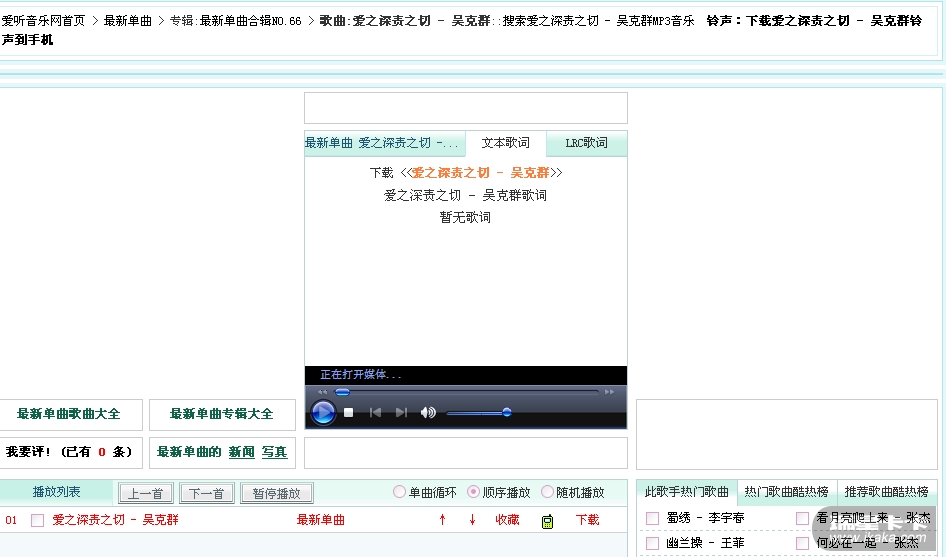Image resolution: width=946 pixels, height=557 pixels.
Task: Click the 正在打开媒体 status text
Action: click(360, 375)
